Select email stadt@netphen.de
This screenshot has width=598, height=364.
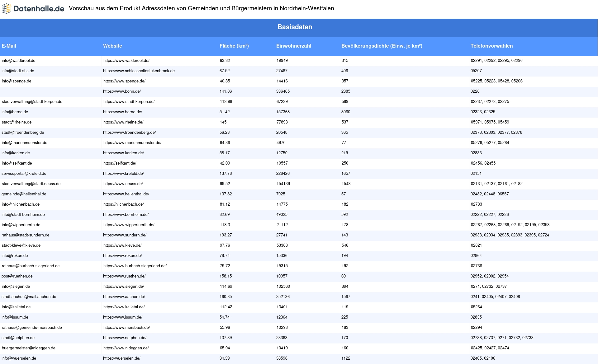pos(18,338)
